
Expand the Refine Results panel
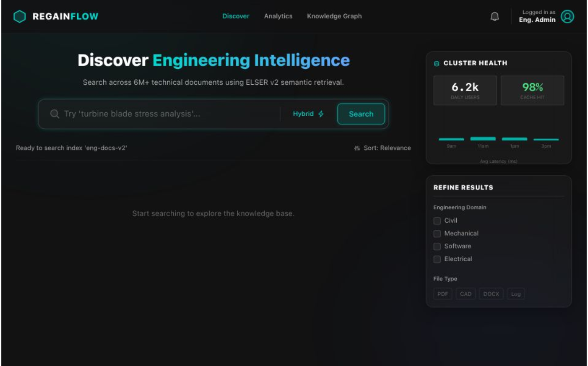coord(463,187)
